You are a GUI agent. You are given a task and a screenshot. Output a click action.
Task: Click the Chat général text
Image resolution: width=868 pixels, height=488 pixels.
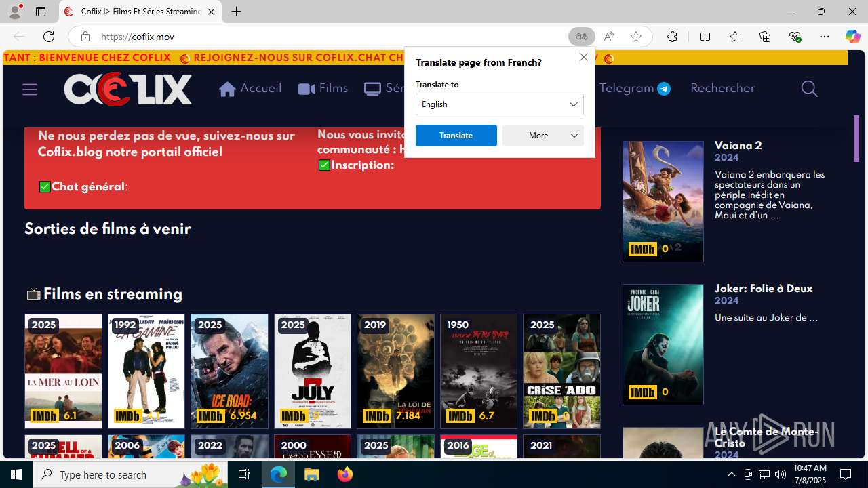pyautogui.click(x=88, y=187)
